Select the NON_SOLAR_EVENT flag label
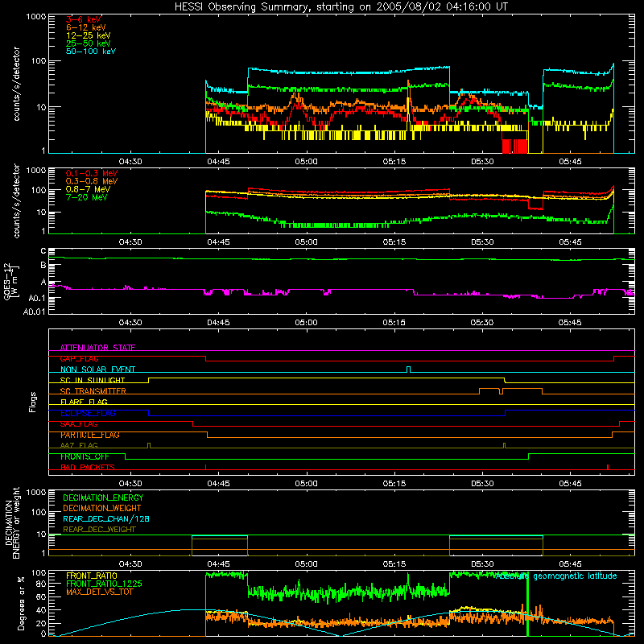644x644 pixels. click(97, 369)
